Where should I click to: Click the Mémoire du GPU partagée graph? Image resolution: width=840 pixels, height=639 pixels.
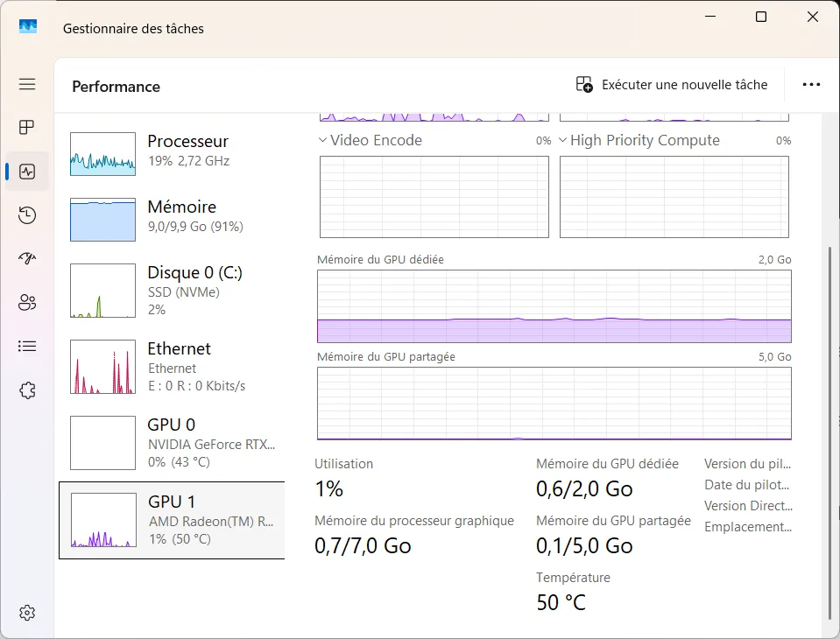[554, 404]
